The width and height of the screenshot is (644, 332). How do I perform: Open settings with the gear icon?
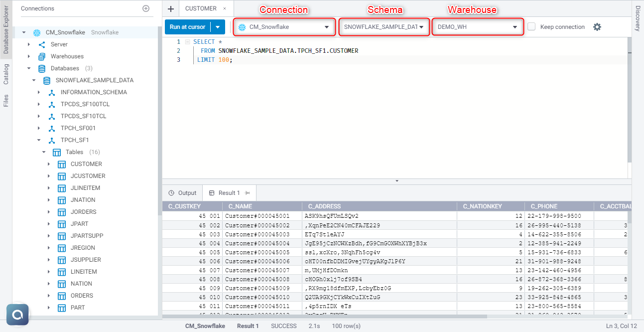[x=597, y=27]
